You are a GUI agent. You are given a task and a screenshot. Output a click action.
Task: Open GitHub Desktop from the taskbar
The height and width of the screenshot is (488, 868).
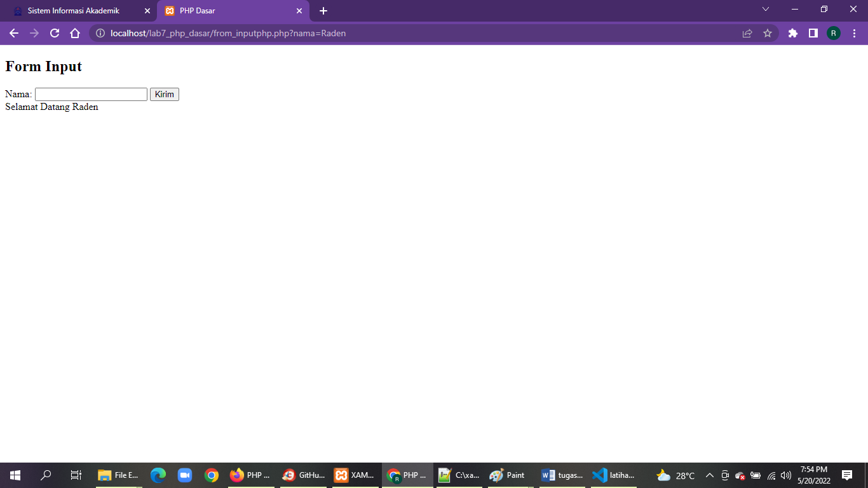tap(303, 475)
